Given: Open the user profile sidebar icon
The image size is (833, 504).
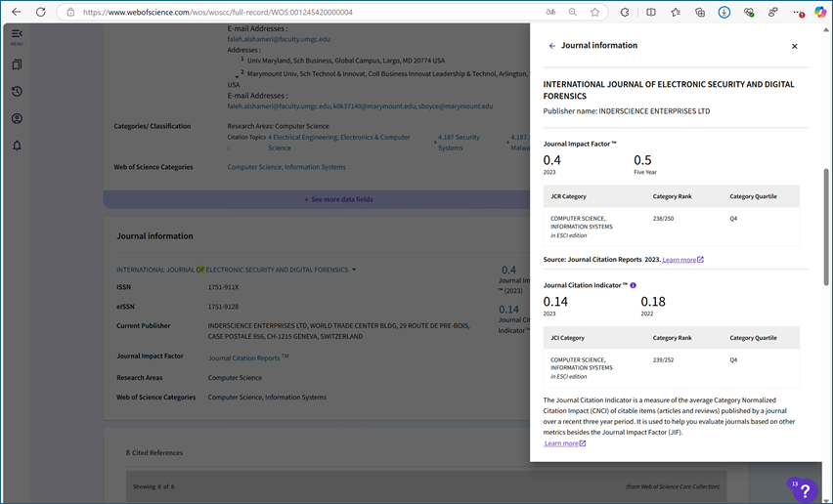Looking at the screenshot, I should pos(17,119).
